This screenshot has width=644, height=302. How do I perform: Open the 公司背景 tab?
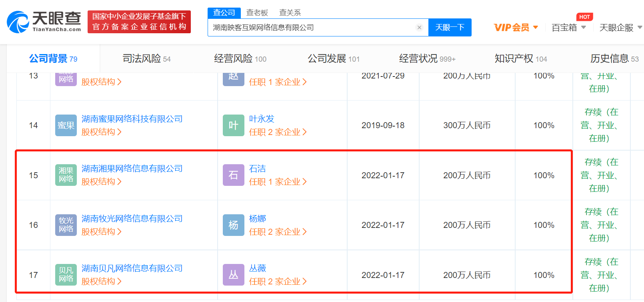[x=53, y=59]
